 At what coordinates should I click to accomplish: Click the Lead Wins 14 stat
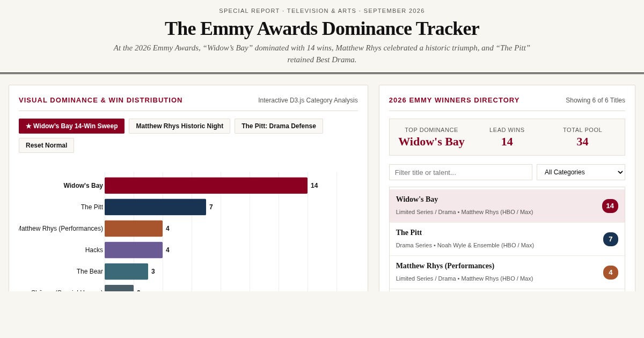(507, 142)
